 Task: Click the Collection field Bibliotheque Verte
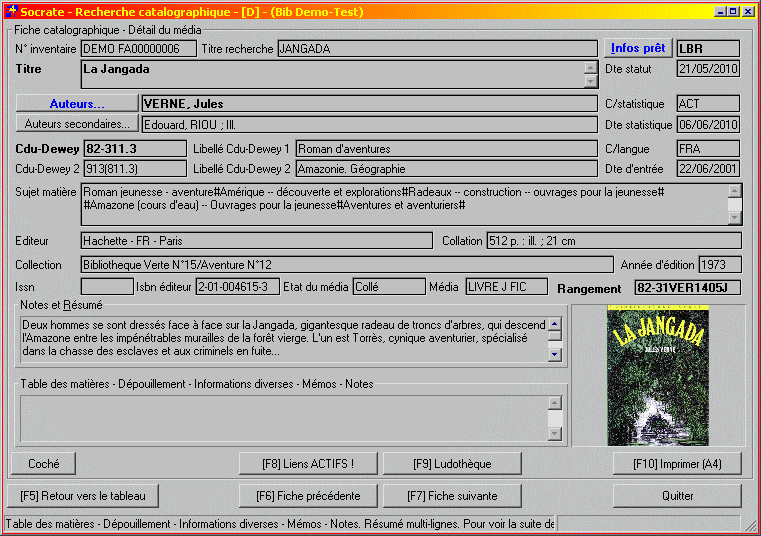click(x=347, y=265)
